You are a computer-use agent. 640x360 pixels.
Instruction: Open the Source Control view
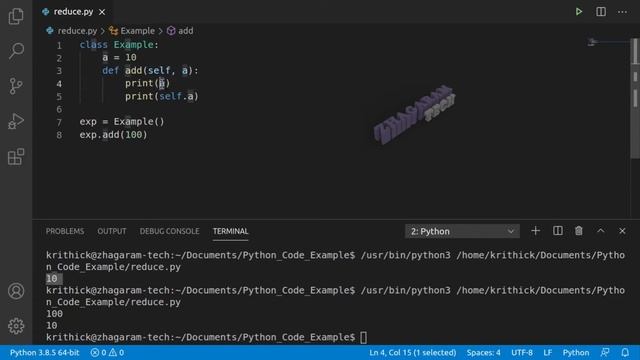click(16, 86)
